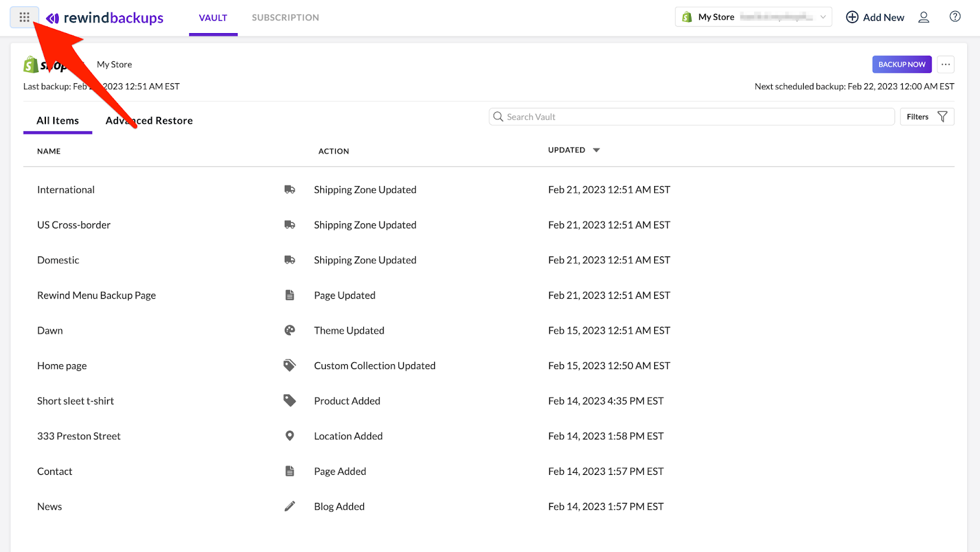
Task: Open Add New
Action: point(875,17)
